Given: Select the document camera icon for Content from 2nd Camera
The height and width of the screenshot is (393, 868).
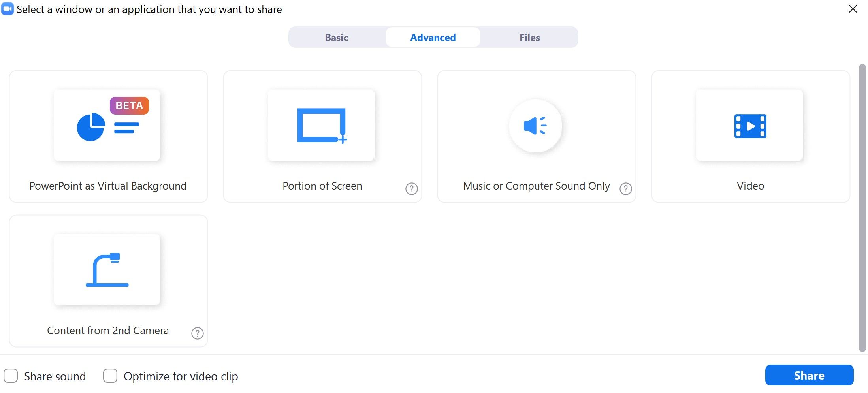Looking at the screenshot, I should coord(107,270).
